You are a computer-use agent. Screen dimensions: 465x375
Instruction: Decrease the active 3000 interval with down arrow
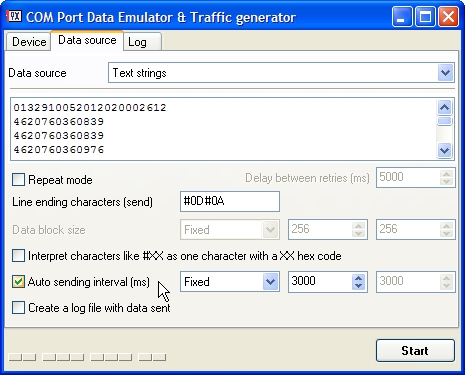pyautogui.click(x=358, y=286)
